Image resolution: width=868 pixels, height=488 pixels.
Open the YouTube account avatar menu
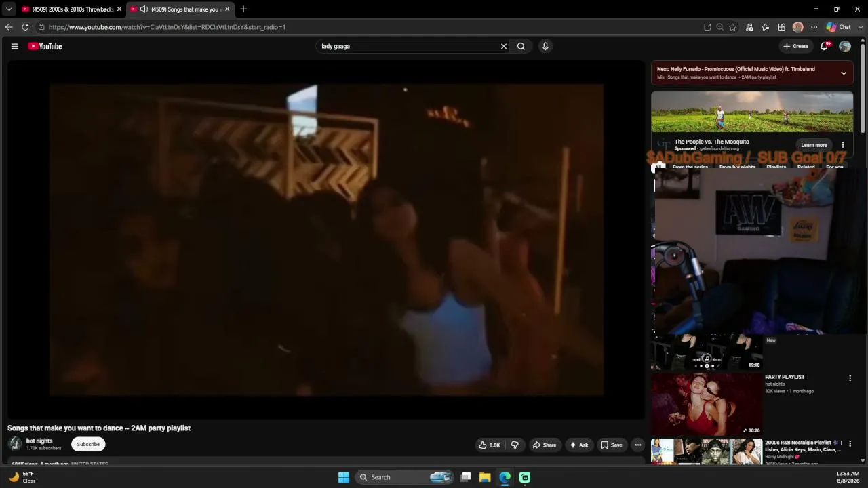845,46
